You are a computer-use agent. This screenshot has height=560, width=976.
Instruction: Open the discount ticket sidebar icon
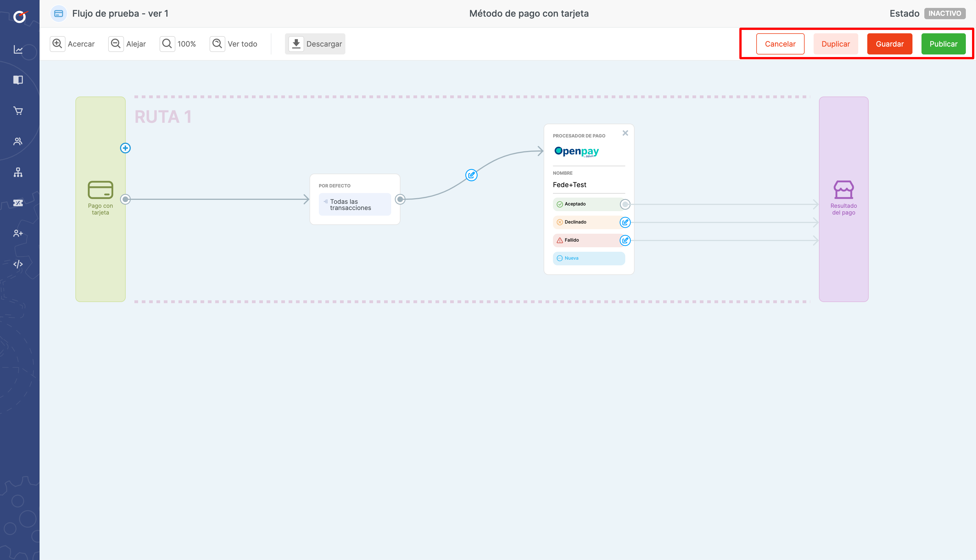(18, 203)
